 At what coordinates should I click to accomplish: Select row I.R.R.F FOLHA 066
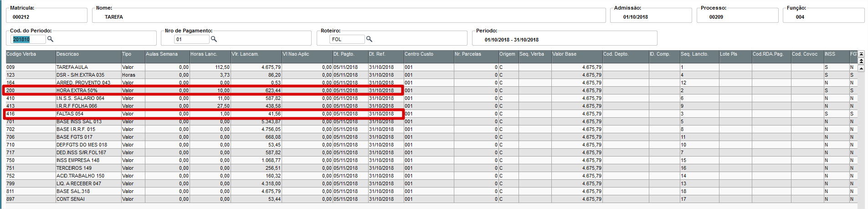click(431, 106)
